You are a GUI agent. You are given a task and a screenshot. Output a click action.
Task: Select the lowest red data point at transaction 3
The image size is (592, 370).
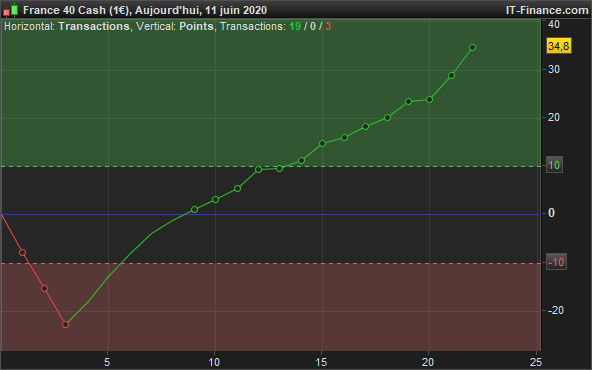(65, 324)
